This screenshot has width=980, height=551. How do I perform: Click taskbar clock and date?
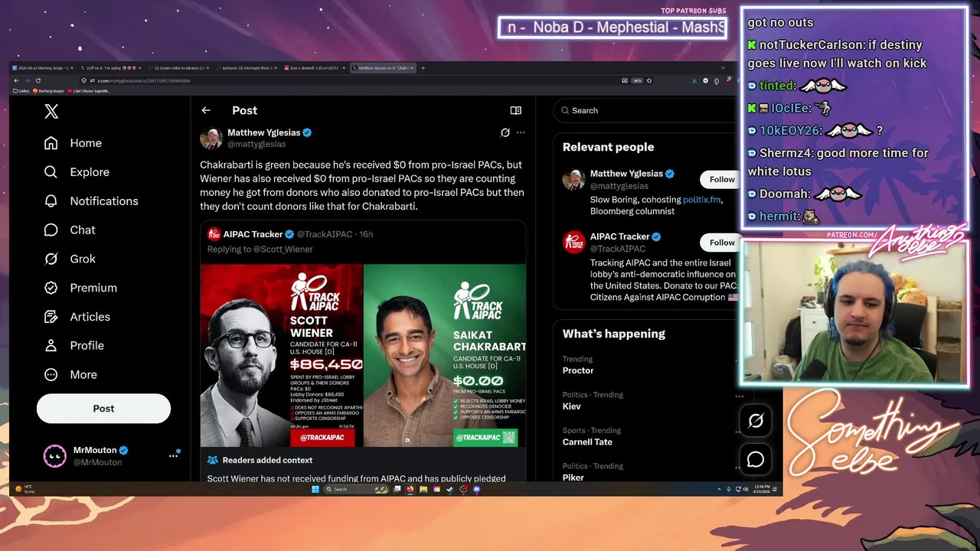763,489
